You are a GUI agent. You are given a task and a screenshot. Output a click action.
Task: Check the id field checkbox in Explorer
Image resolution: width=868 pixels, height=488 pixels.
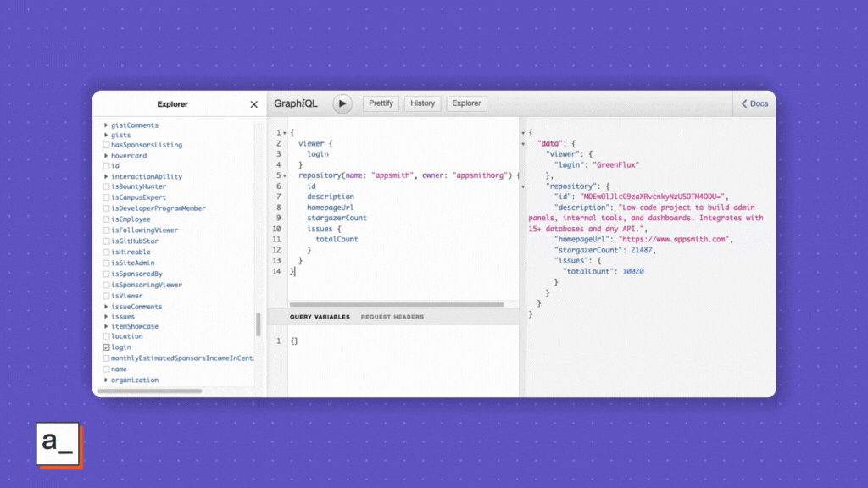pyautogui.click(x=106, y=166)
